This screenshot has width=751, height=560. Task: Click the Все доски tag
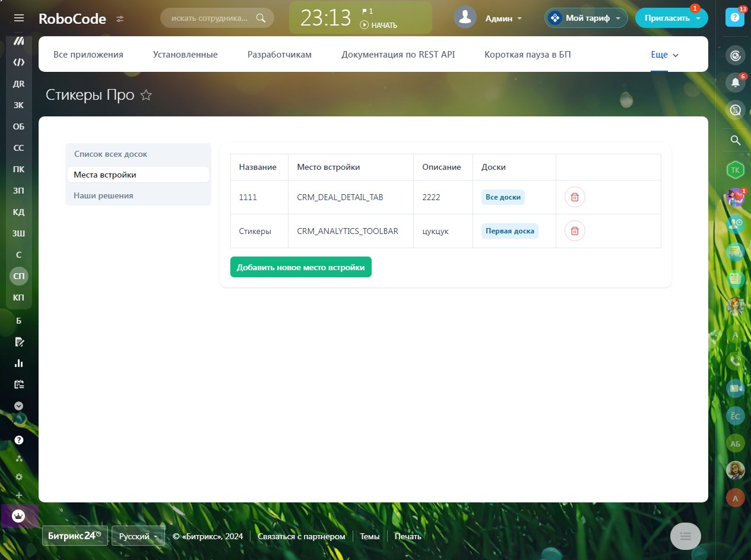pos(503,197)
